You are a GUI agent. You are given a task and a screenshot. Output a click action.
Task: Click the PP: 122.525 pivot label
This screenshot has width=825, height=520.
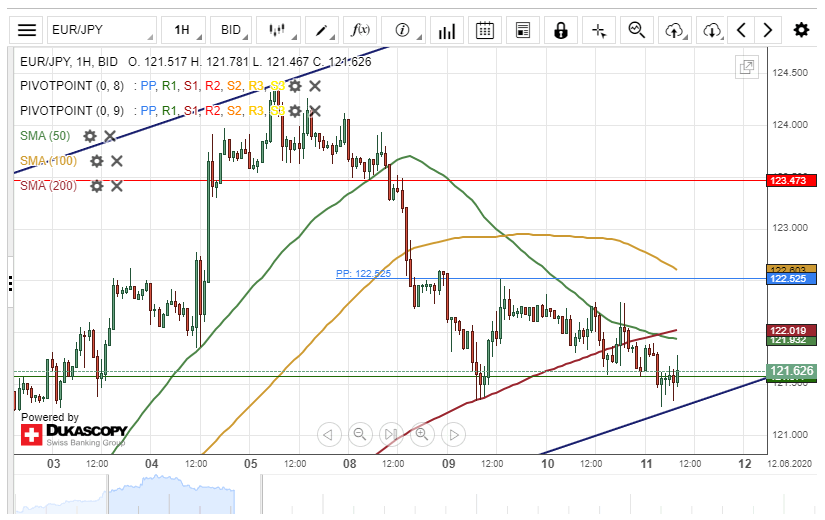point(363,274)
